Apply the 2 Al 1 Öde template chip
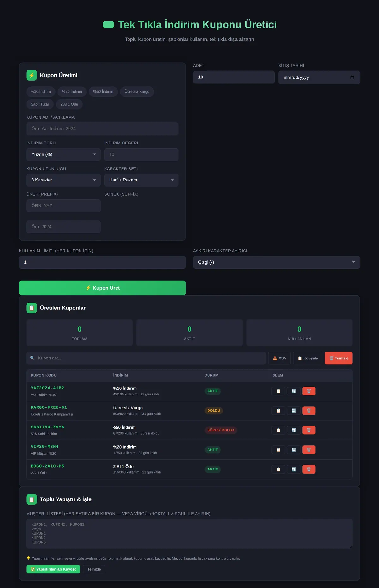 tap(69, 104)
